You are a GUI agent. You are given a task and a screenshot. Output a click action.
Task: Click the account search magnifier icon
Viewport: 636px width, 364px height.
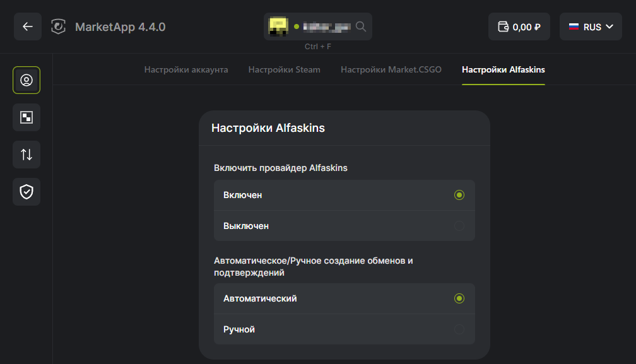click(361, 26)
